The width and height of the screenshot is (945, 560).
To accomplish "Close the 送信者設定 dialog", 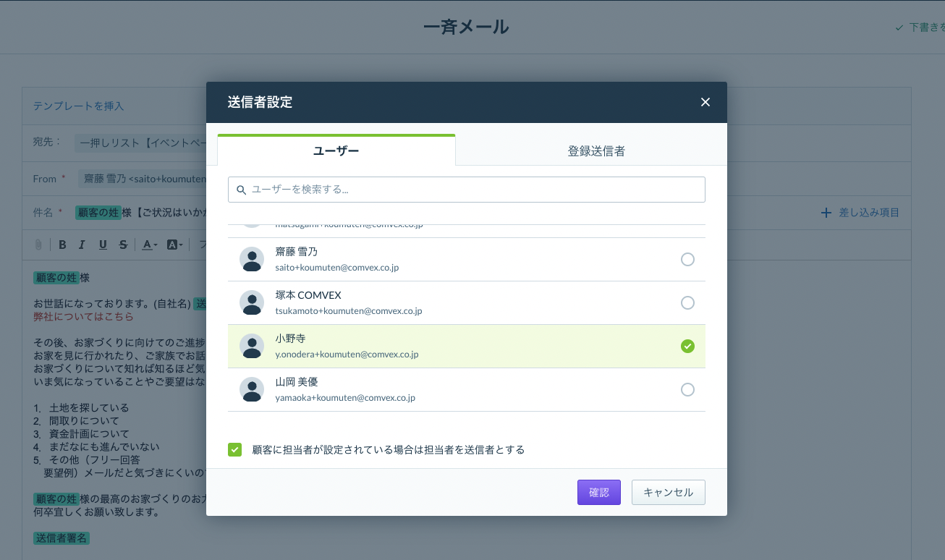I will (705, 102).
